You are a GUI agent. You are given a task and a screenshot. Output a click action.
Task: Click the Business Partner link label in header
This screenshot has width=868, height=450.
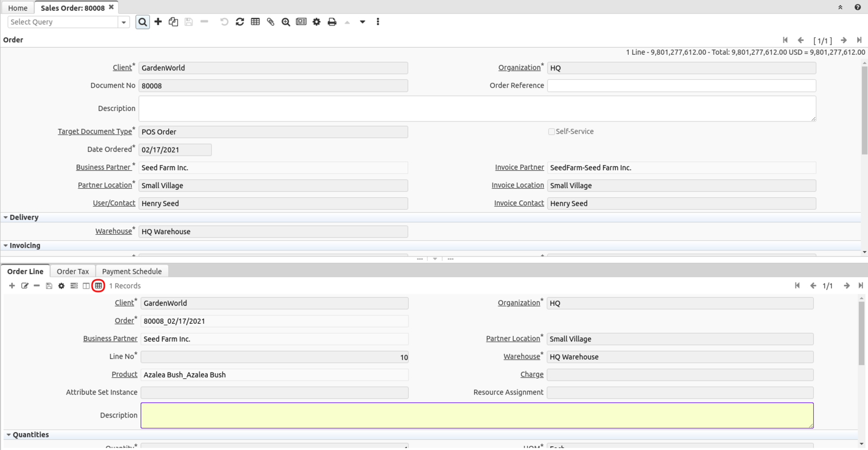point(103,168)
